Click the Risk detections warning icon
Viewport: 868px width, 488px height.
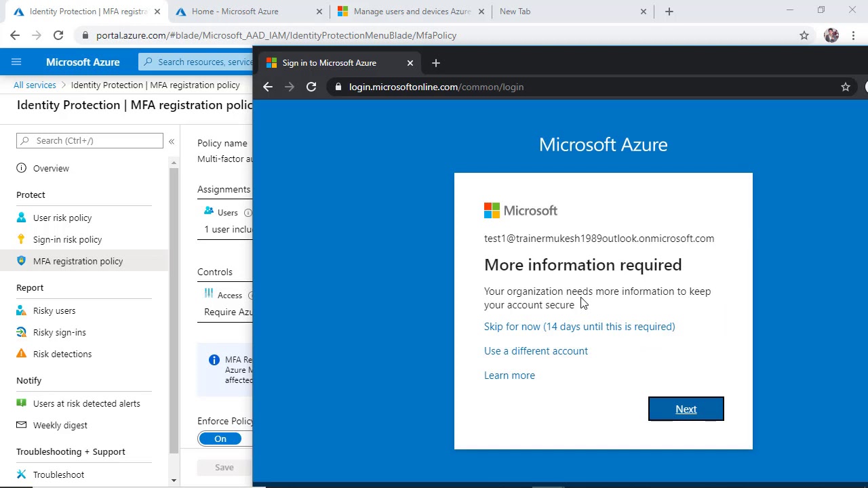tap(22, 354)
